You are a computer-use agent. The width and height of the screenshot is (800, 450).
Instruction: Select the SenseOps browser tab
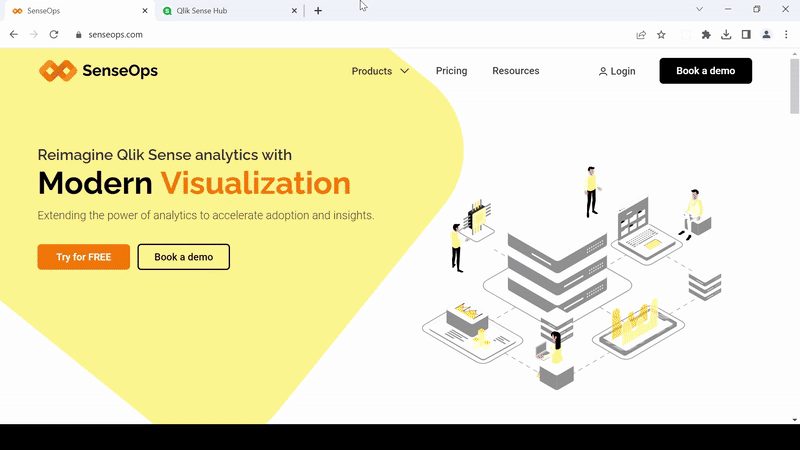click(79, 11)
